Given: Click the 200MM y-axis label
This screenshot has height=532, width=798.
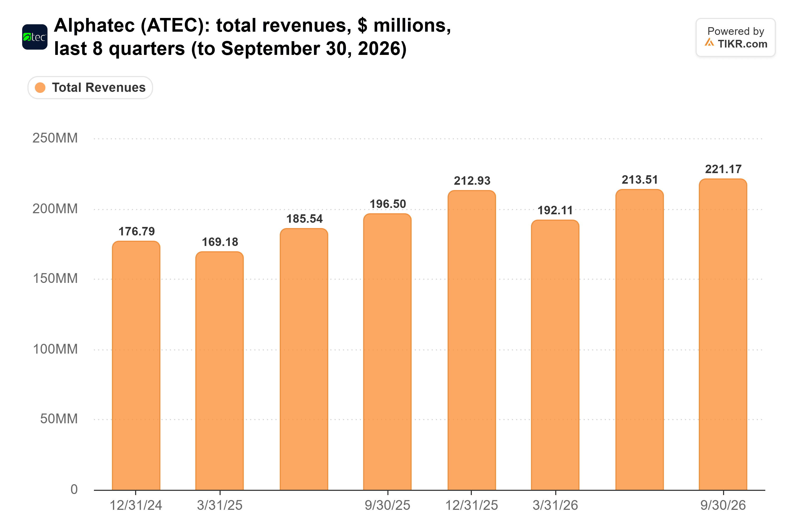Looking at the screenshot, I should coord(55,209).
